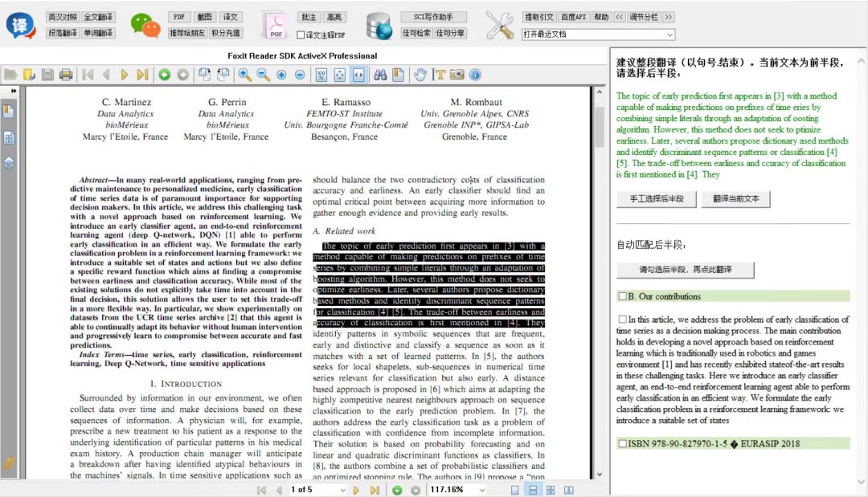Check the 'B. Our contributions' checkbox
The image size is (868, 497).
622,296
